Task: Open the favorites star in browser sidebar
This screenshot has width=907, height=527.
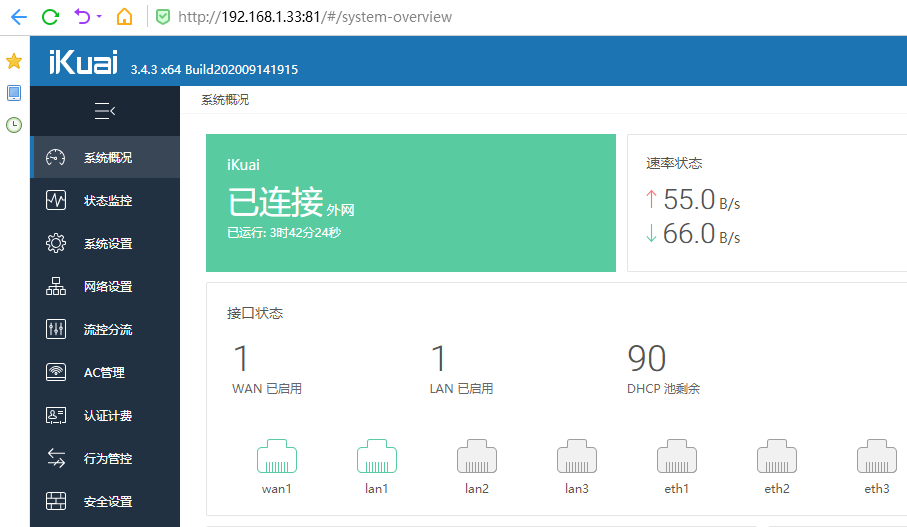Action: 14,61
